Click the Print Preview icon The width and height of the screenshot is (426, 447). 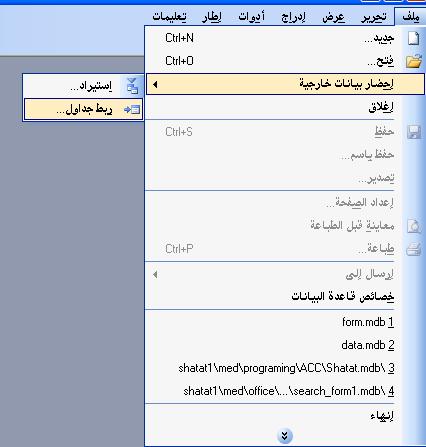click(414, 226)
